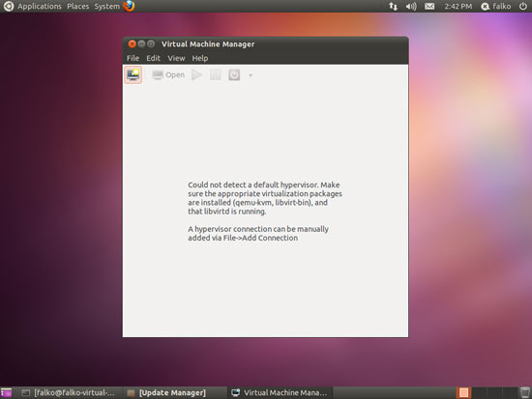Minimize the Virtual Machine Manager window
The height and width of the screenshot is (399, 532).
coord(141,43)
